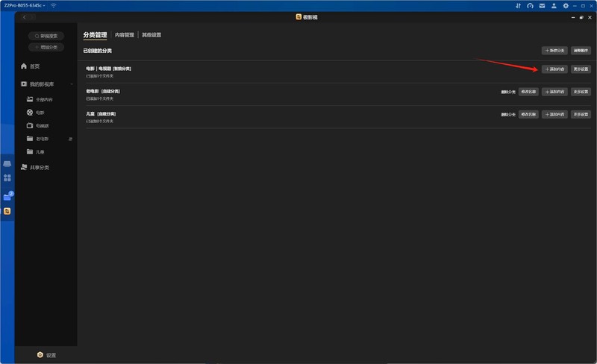
Task: Open 全部内容 in the sidebar
Action: [40, 99]
